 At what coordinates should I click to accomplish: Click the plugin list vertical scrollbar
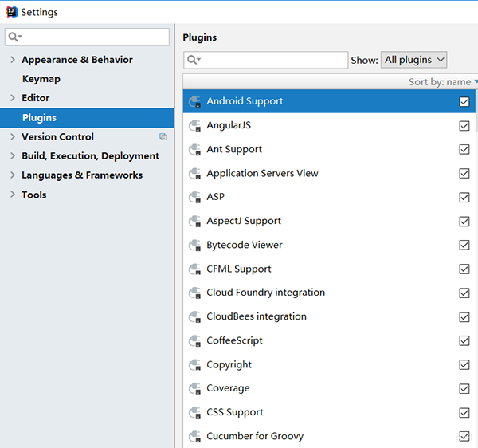tap(476, 110)
